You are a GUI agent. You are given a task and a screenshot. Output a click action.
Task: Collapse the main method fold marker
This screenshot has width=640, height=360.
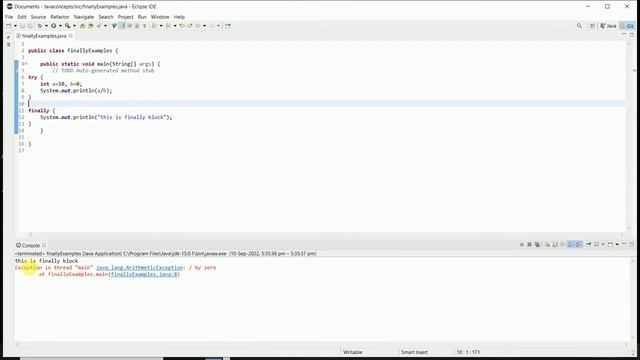[x=25, y=64]
